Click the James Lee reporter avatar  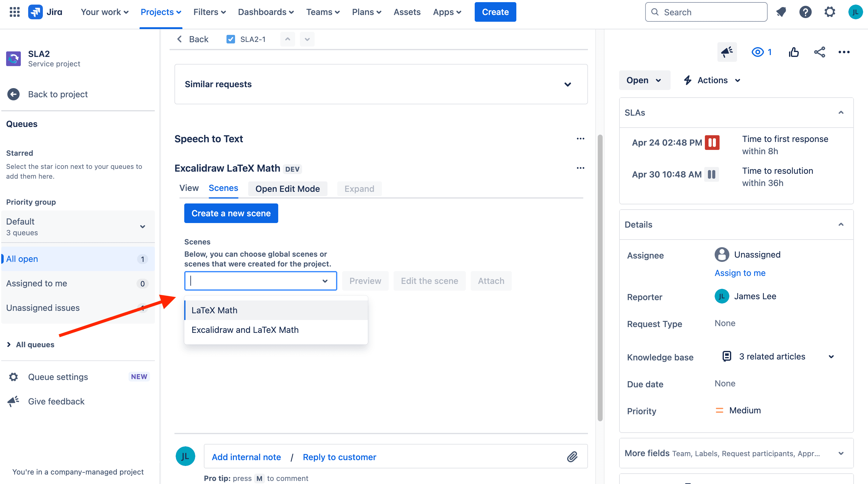tap(722, 296)
